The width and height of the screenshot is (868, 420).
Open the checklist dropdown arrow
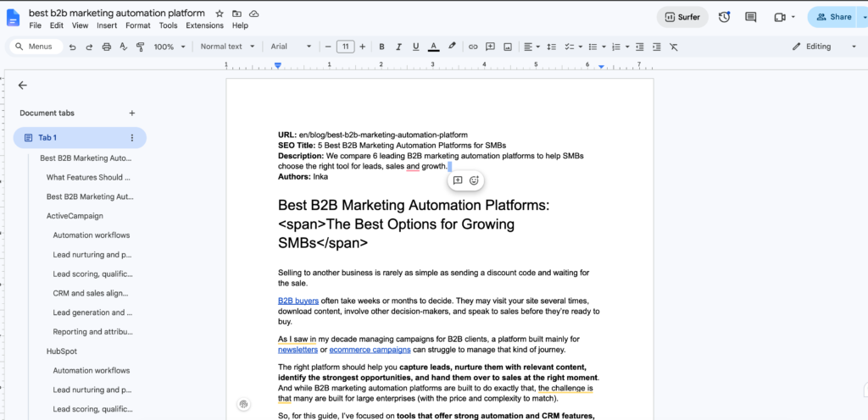tap(580, 47)
